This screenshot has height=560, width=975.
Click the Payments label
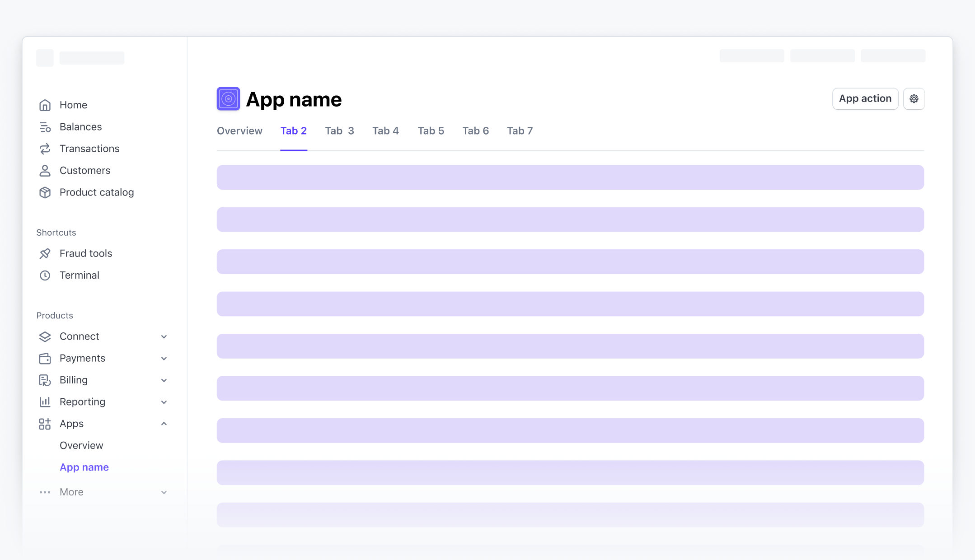click(x=82, y=358)
